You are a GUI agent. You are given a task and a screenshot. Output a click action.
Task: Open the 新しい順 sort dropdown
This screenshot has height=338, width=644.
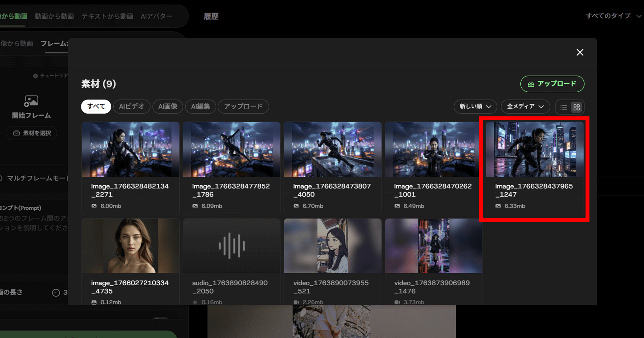tap(475, 106)
